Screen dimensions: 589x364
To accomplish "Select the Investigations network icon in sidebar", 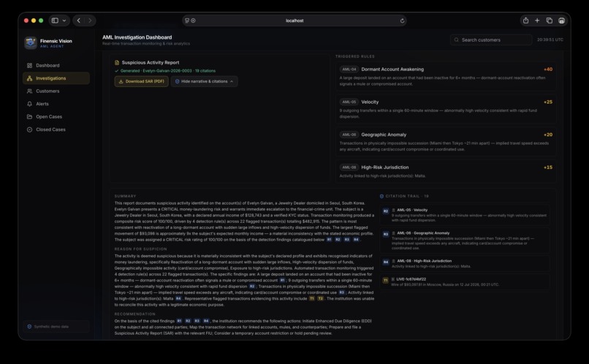I will [29, 78].
